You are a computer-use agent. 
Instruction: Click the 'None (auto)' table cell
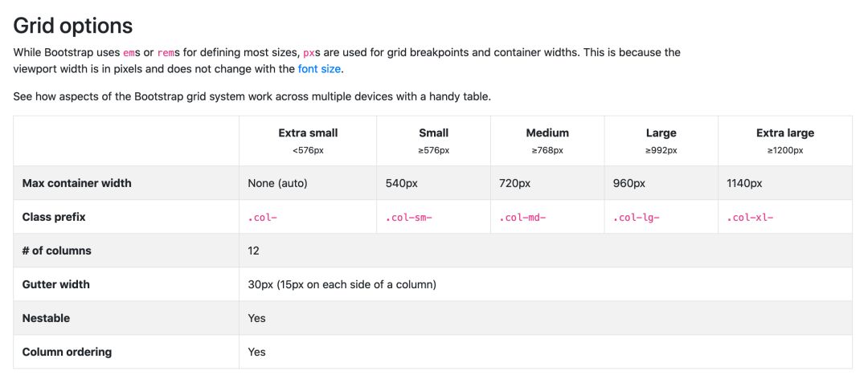277,183
